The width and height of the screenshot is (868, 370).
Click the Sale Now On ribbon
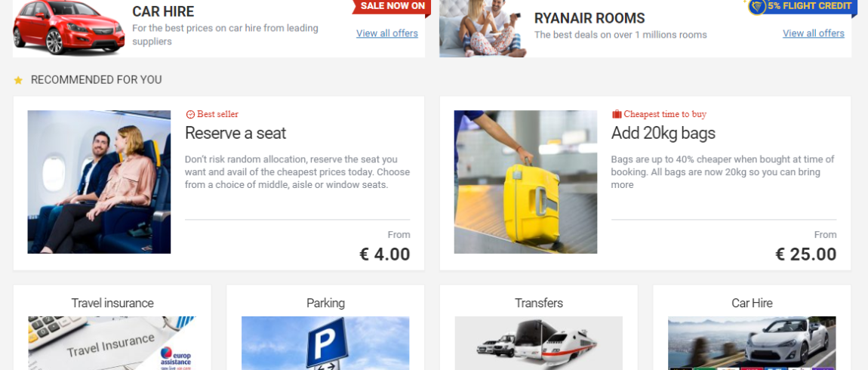(x=392, y=8)
